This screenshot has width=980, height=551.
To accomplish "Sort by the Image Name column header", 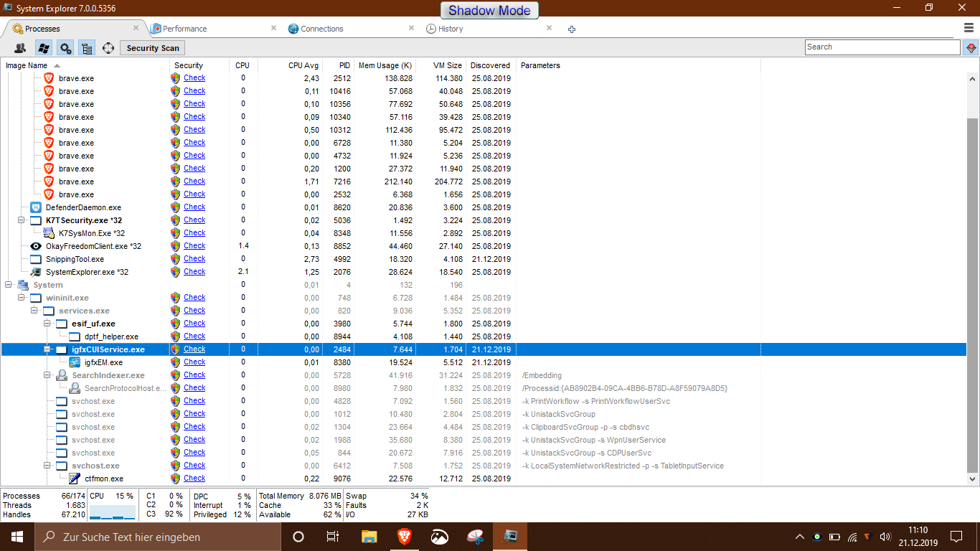I will (x=85, y=65).
